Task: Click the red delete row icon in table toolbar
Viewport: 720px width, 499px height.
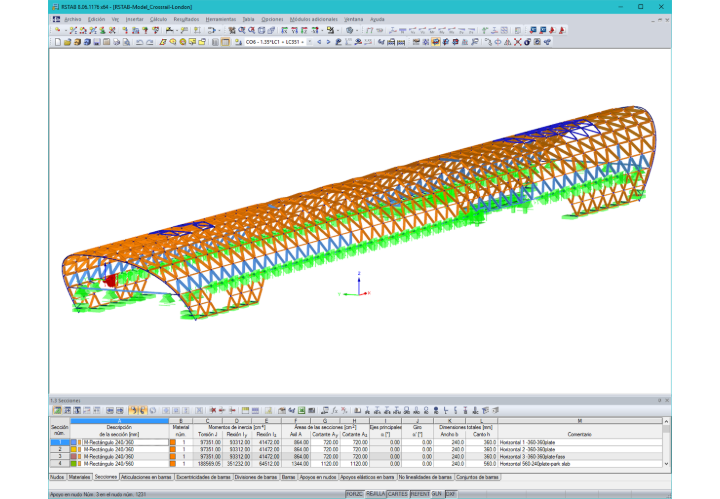Action: tap(212, 410)
